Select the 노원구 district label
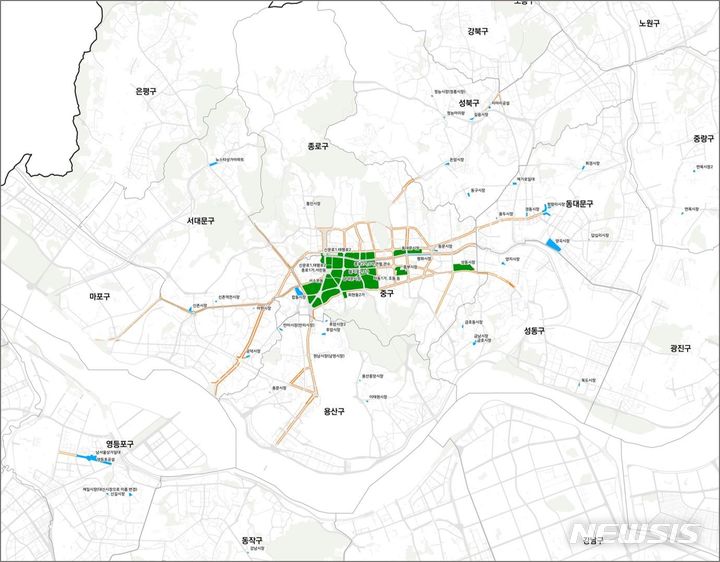 coord(649,23)
